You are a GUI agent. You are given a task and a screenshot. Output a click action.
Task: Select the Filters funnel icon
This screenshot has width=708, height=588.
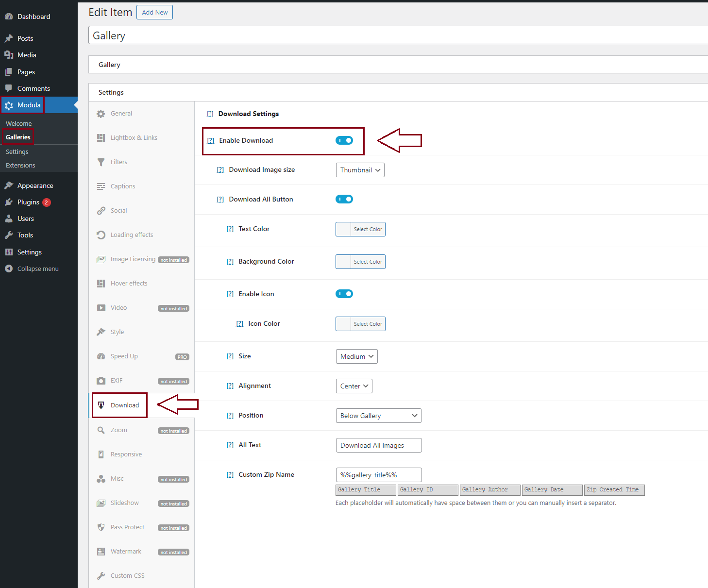point(101,162)
